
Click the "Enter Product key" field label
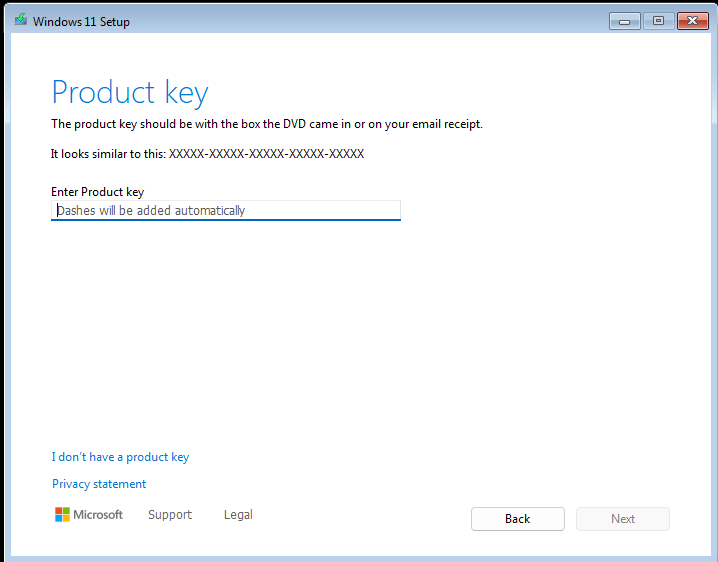click(98, 192)
